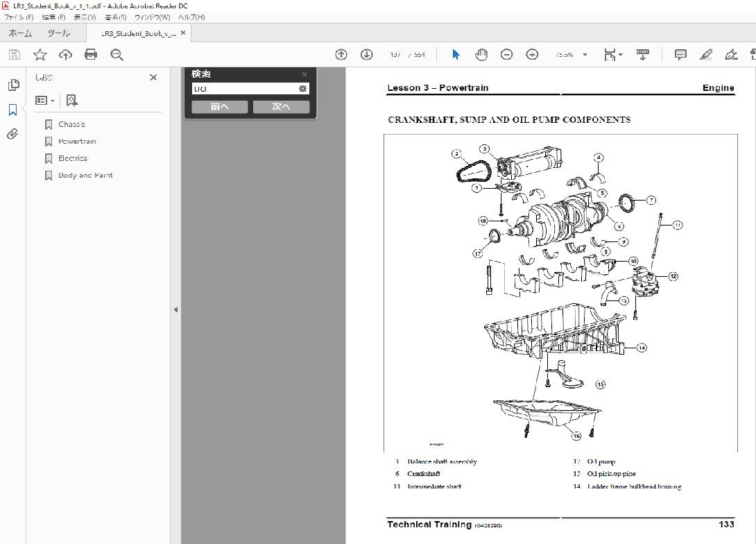Open search settings gear in find box

tap(302, 89)
